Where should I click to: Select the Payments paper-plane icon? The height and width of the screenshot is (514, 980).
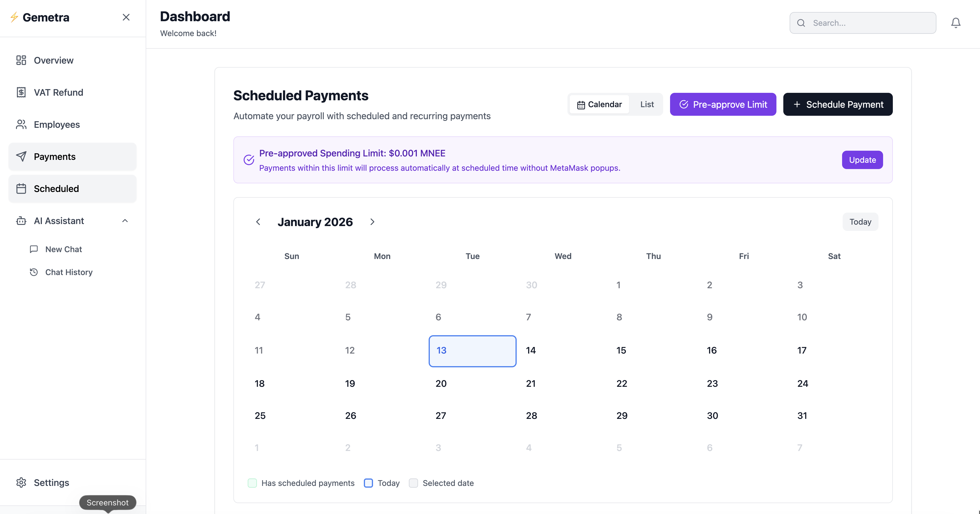pos(21,156)
